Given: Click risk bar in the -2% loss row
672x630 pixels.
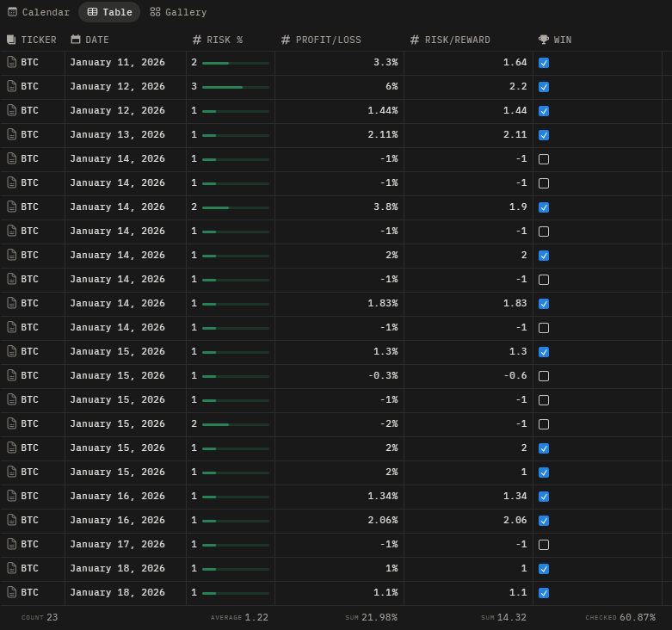Looking at the screenshot, I should click(x=236, y=424).
